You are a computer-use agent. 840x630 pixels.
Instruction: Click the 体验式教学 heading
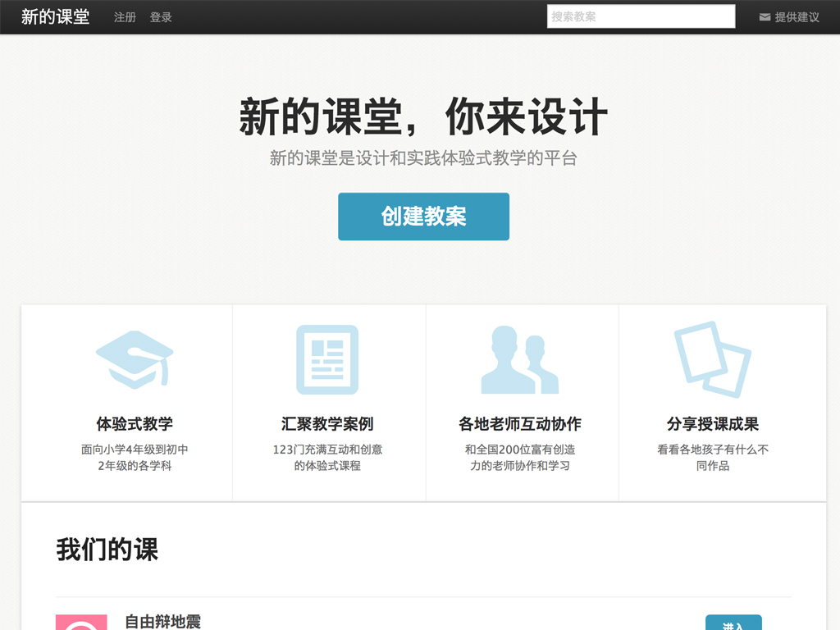click(135, 424)
